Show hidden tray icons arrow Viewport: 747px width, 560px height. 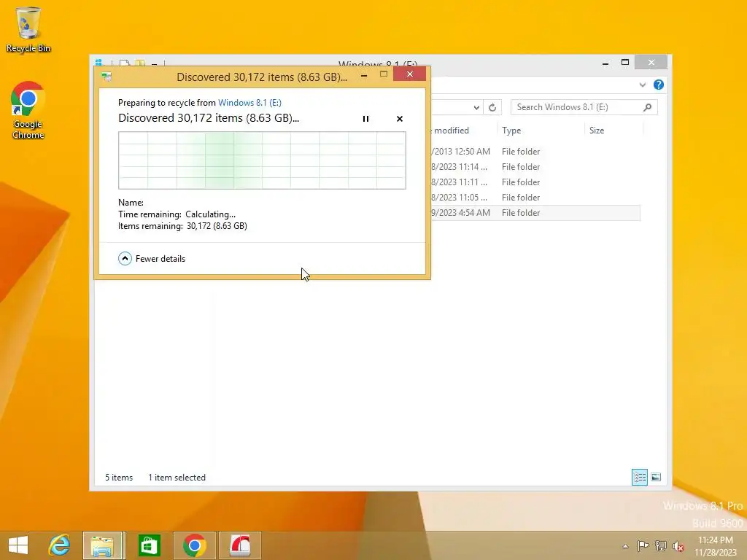625,546
